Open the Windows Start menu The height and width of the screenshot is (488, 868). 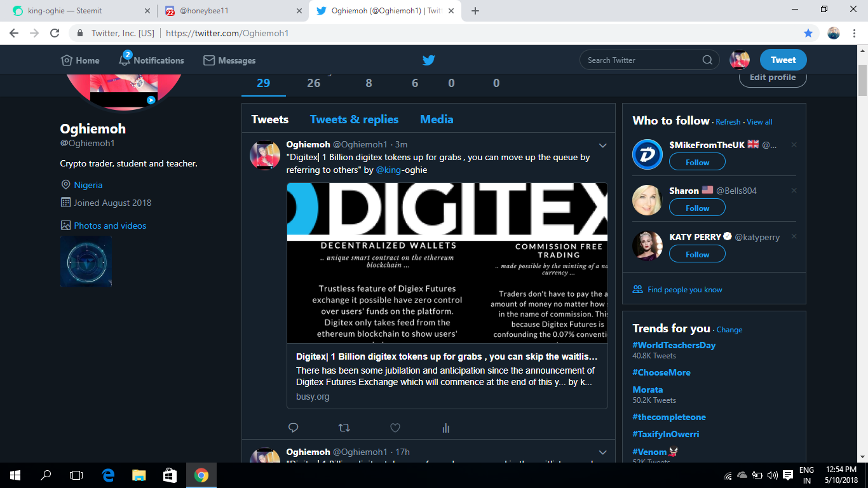click(x=15, y=475)
